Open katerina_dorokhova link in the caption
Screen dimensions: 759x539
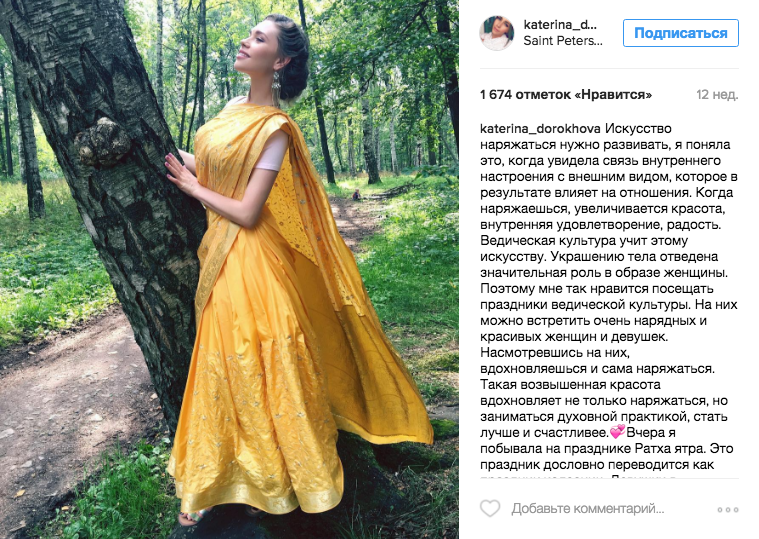tap(540, 129)
